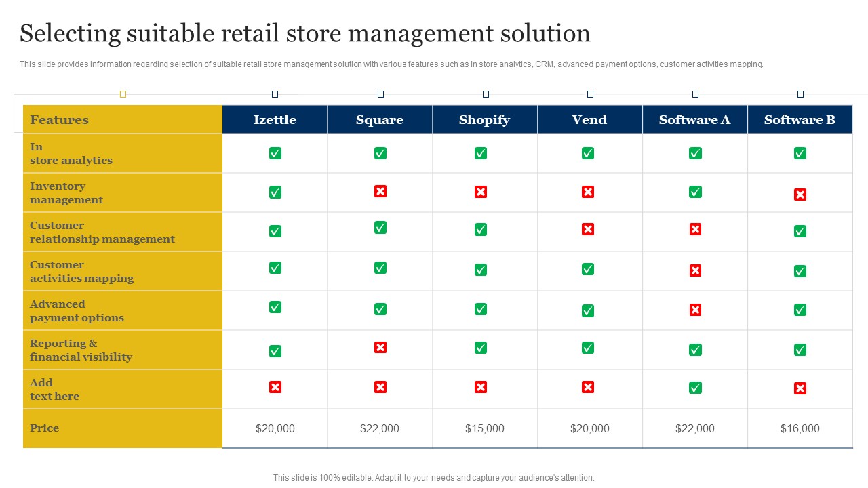Click Izettle's green check for In store analytics
868x488 pixels.
click(x=275, y=153)
